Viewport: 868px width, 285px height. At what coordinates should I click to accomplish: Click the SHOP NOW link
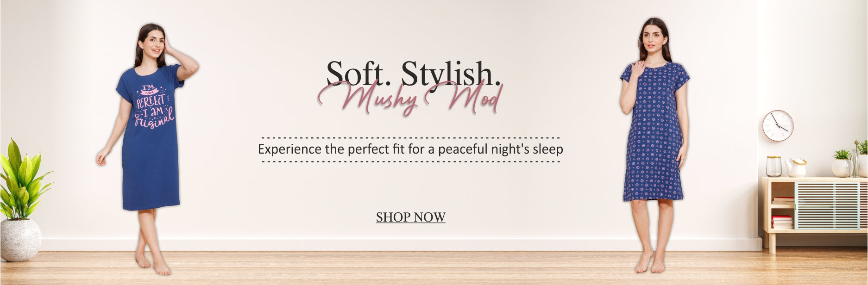pos(410,217)
